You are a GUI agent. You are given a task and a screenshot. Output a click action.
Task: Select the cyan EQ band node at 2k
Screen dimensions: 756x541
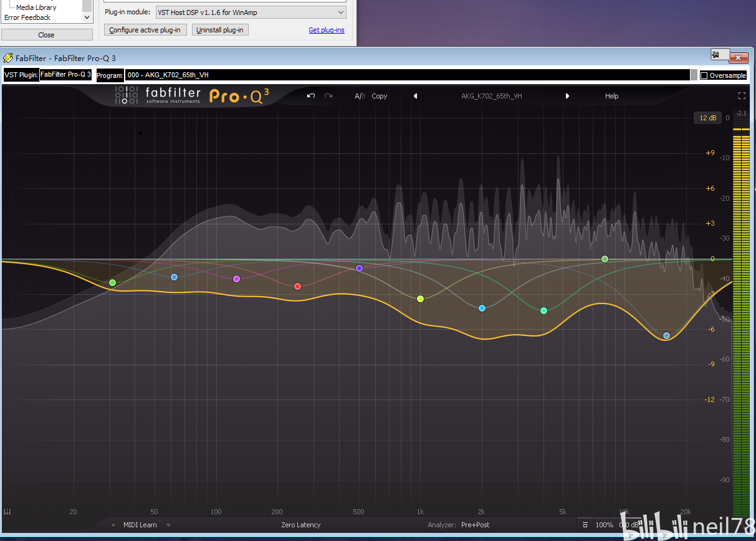pos(482,308)
